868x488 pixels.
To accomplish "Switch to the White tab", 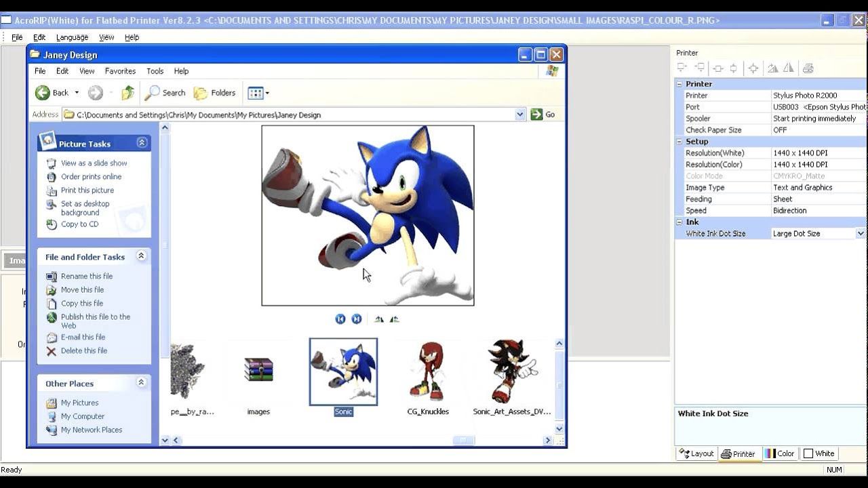I will pos(818,453).
